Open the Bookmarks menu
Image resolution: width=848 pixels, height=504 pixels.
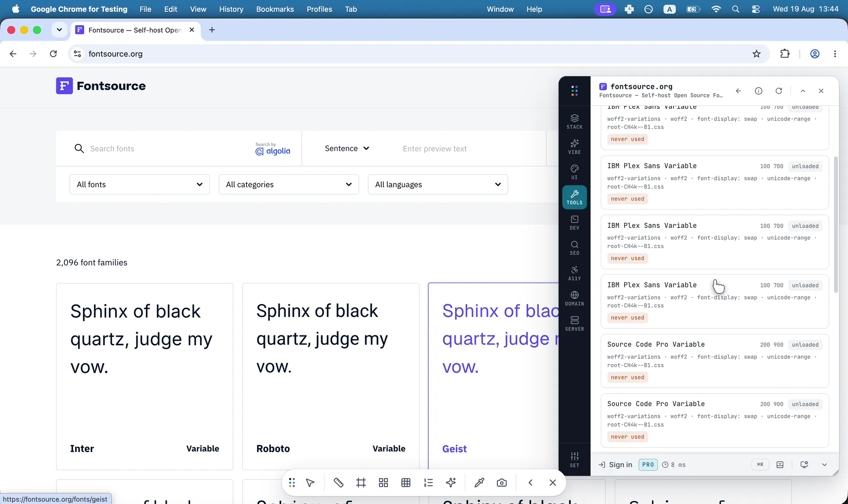tap(275, 9)
